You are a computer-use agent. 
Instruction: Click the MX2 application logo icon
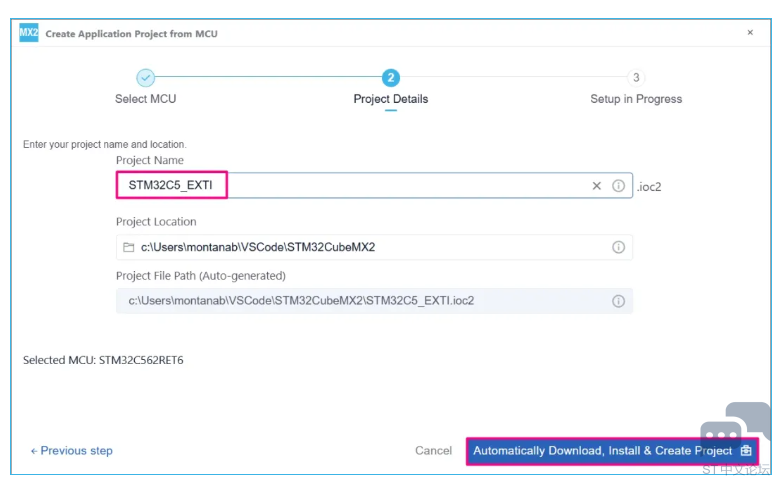coord(29,33)
